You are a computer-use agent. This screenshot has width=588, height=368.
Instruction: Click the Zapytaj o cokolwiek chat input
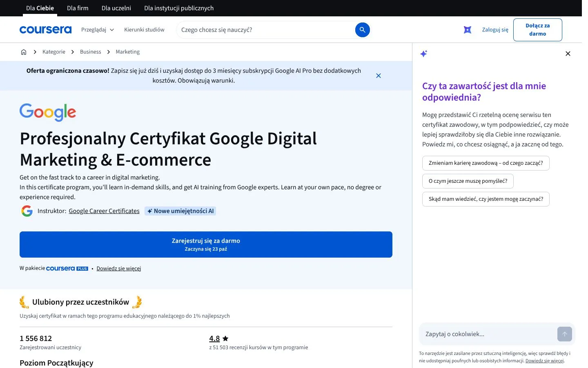click(x=488, y=334)
